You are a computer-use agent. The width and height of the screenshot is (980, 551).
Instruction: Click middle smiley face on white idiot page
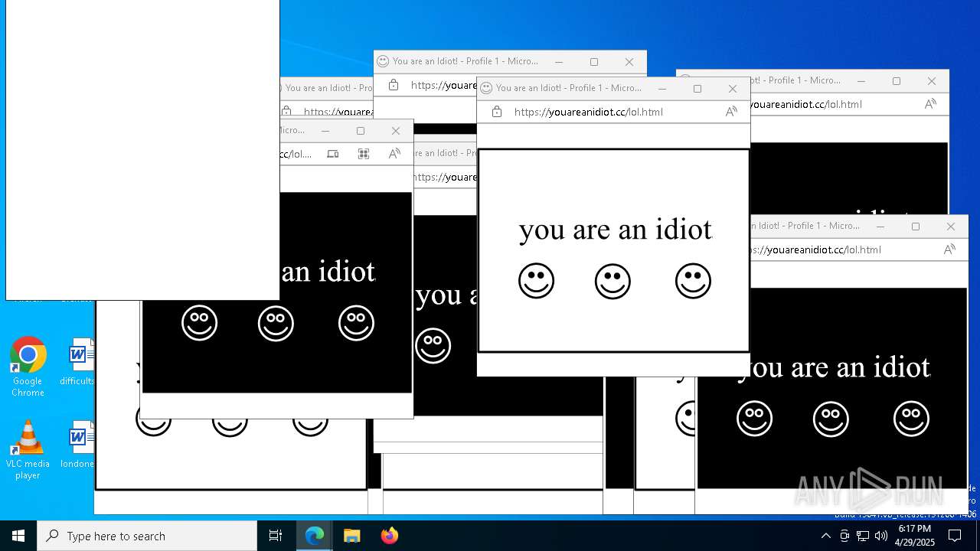click(612, 281)
